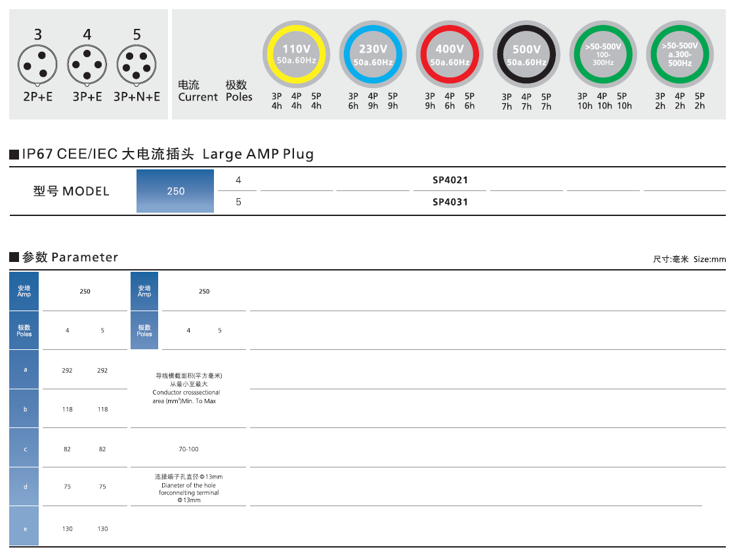Select value 118 in row b, 5-pole column
Screen dimensions: 737x560
click(x=102, y=410)
